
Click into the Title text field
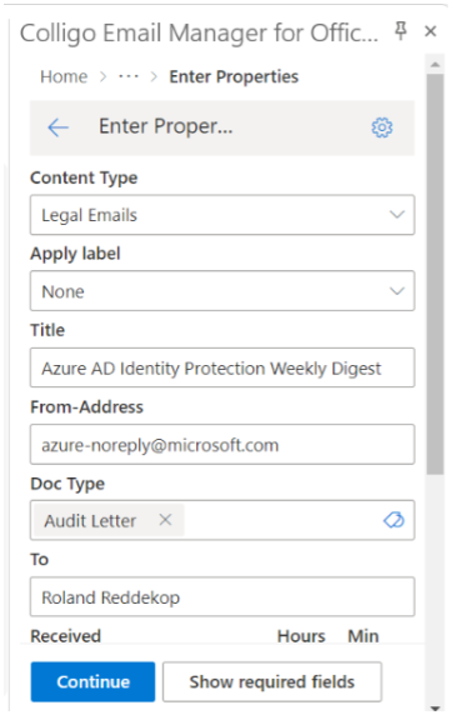[223, 368]
